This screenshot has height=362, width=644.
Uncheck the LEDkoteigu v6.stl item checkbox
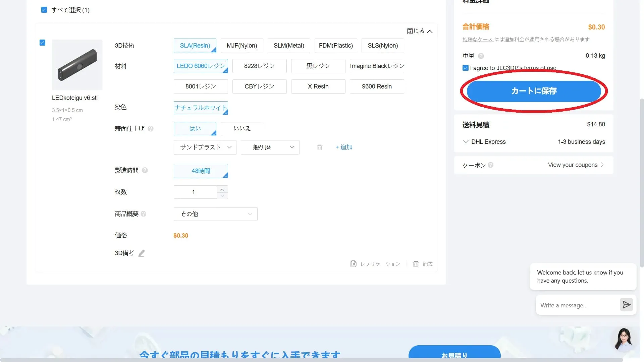[42, 43]
